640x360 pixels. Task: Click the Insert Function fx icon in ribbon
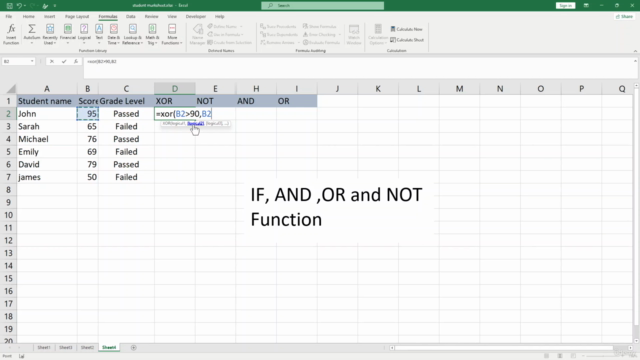[x=11, y=29]
